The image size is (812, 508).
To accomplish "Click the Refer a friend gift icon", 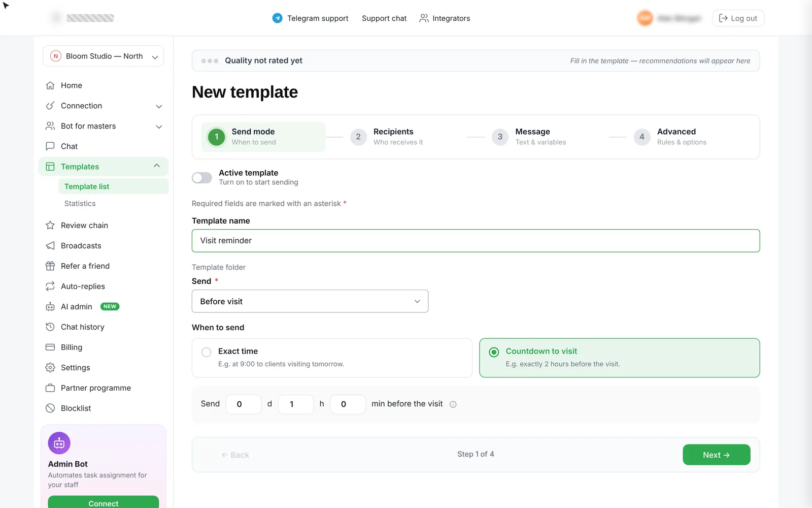I will (50, 266).
